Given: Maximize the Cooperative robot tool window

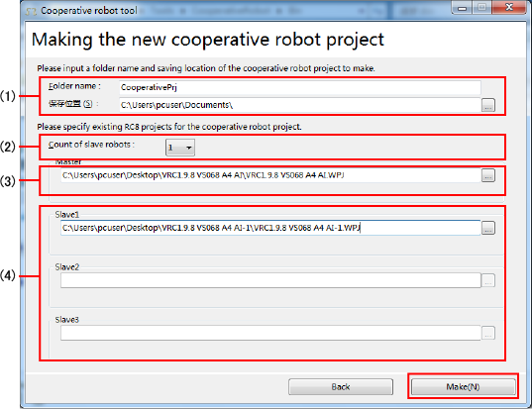Looking at the screenshot, I should tap(481, 7).
